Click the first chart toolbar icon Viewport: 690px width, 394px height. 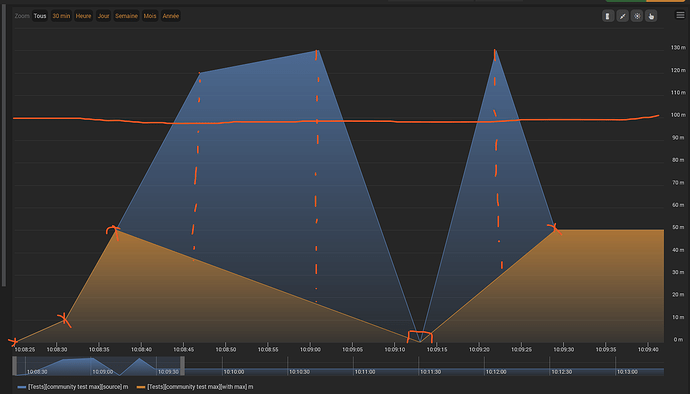click(x=608, y=16)
